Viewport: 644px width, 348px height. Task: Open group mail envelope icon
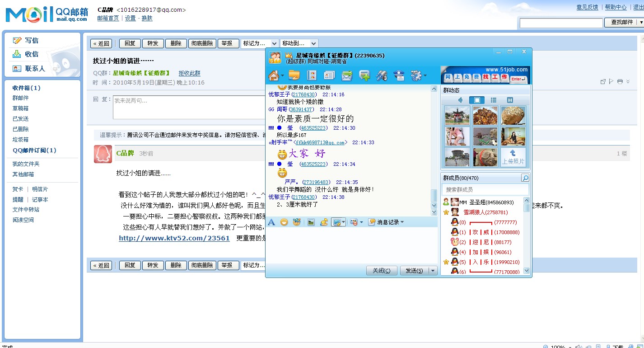click(347, 75)
